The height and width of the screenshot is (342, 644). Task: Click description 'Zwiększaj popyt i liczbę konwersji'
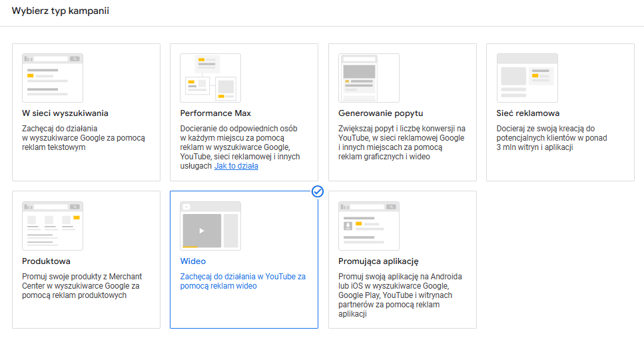[x=402, y=143]
